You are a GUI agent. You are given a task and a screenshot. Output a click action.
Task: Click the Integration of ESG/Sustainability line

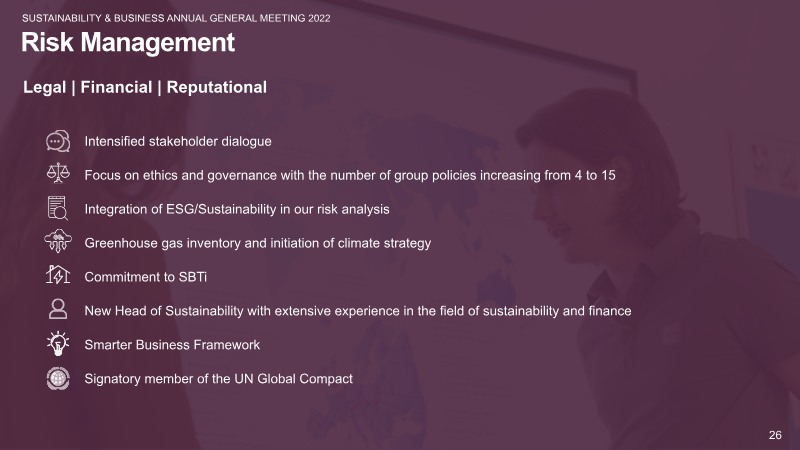point(237,209)
